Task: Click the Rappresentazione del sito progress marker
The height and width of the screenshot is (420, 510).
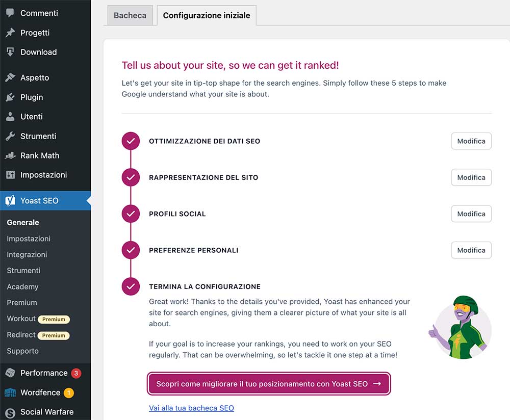Action: pos(131,177)
